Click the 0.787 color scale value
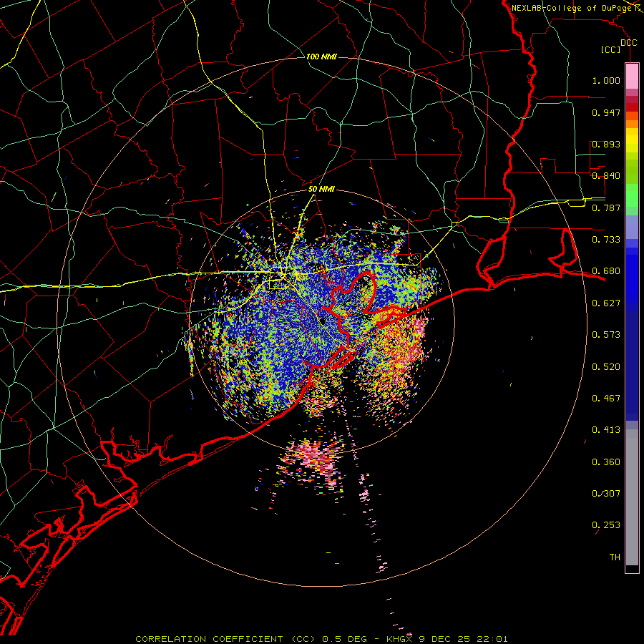The height and width of the screenshot is (644, 644). point(606,208)
